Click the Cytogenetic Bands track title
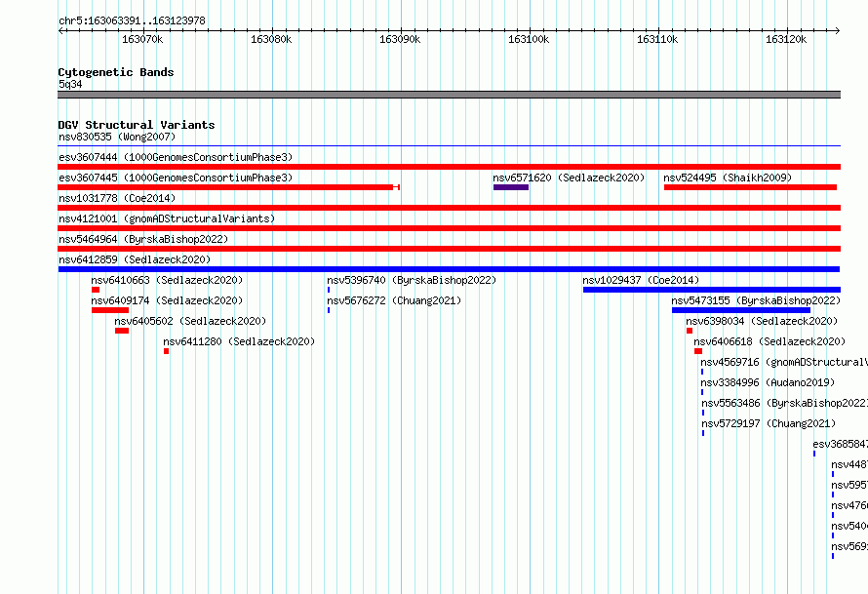 [x=116, y=72]
